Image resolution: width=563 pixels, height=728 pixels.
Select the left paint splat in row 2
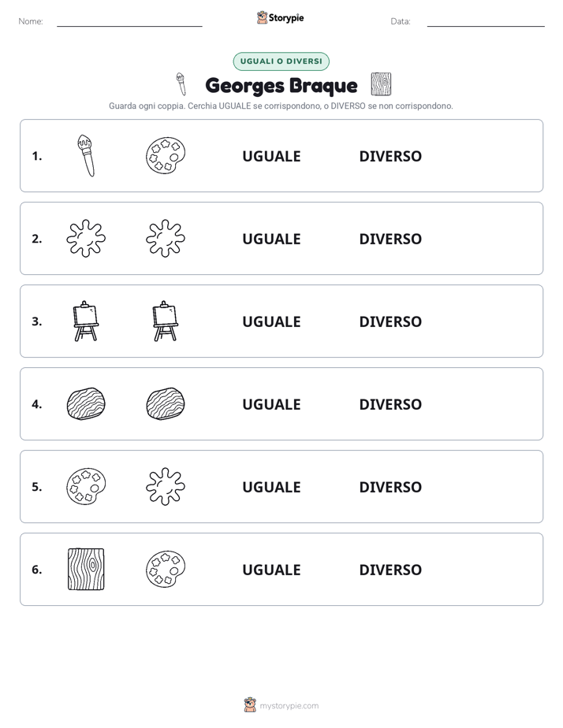tap(86, 239)
